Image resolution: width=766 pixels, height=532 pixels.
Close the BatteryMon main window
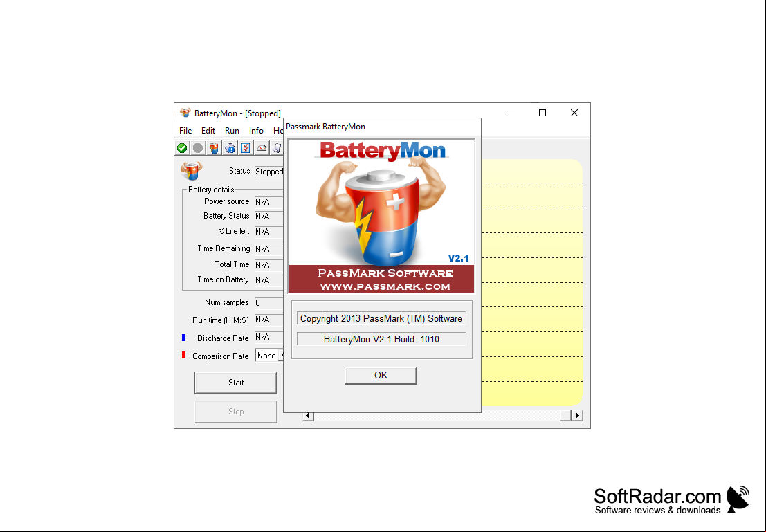click(x=574, y=113)
